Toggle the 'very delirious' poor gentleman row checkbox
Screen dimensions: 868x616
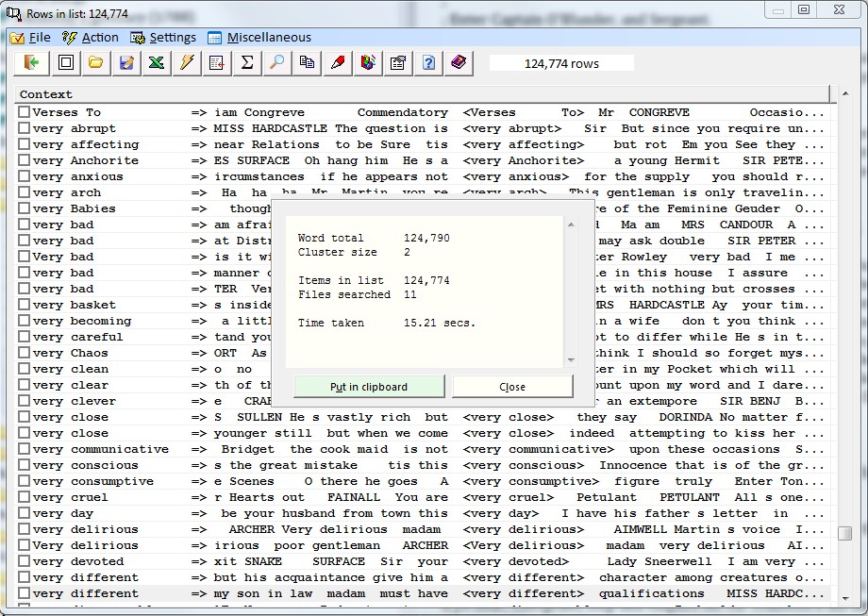click(x=25, y=545)
